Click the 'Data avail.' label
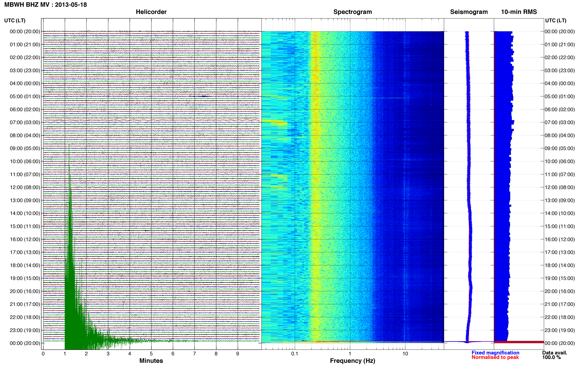The width and height of the screenshot is (588, 368). point(555,353)
